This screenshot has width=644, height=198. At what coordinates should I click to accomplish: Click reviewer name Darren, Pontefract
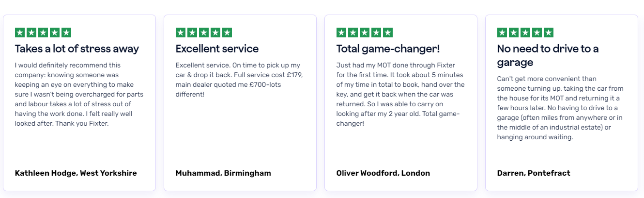[x=534, y=173]
